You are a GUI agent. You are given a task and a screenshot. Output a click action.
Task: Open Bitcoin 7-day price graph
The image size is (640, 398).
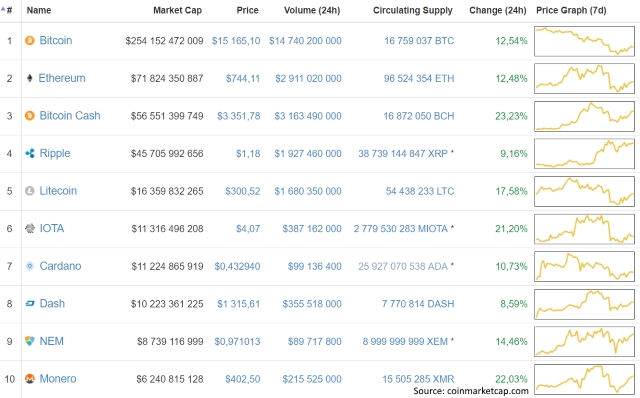pyautogui.click(x=584, y=41)
